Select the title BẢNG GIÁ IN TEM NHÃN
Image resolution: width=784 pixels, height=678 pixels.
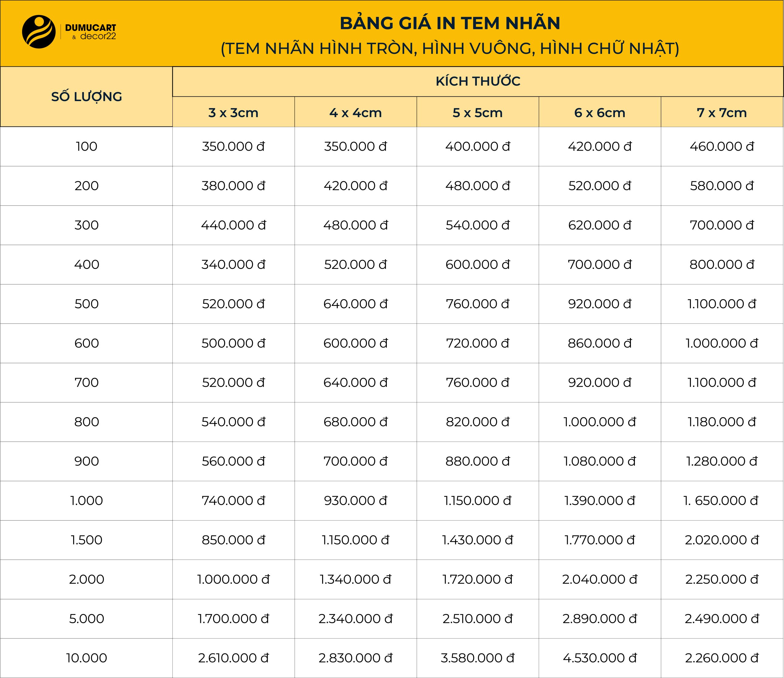coord(450,23)
